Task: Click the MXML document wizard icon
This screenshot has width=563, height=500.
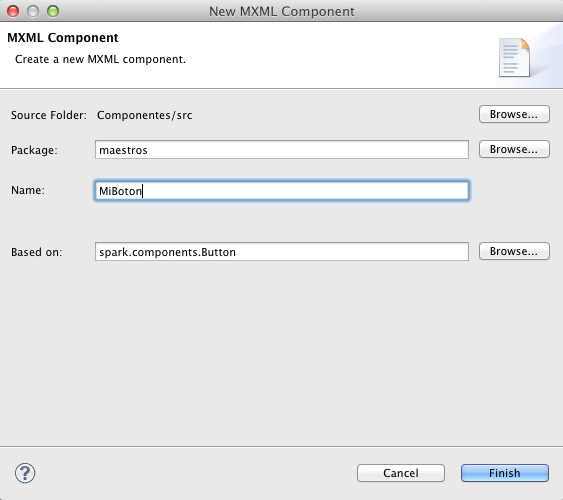Action: (x=514, y=57)
